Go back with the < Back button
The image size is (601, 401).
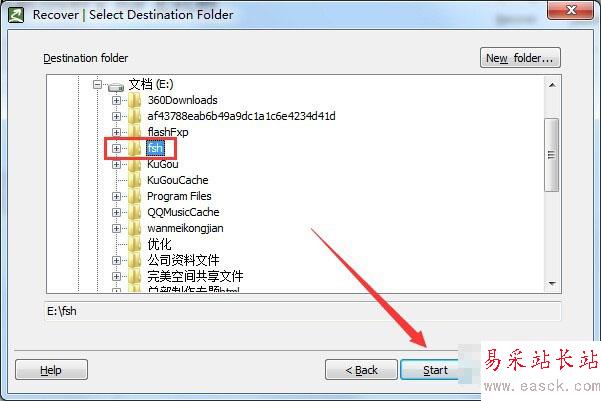click(x=361, y=370)
